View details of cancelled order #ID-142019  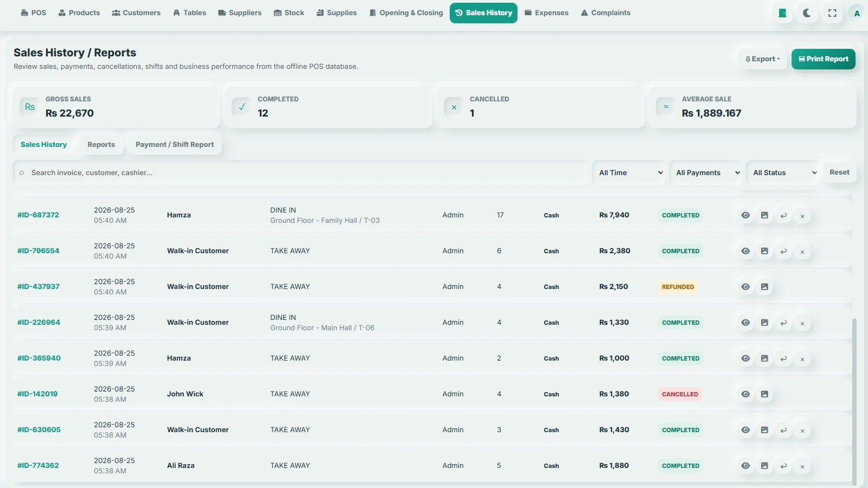click(x=746, y=394)
